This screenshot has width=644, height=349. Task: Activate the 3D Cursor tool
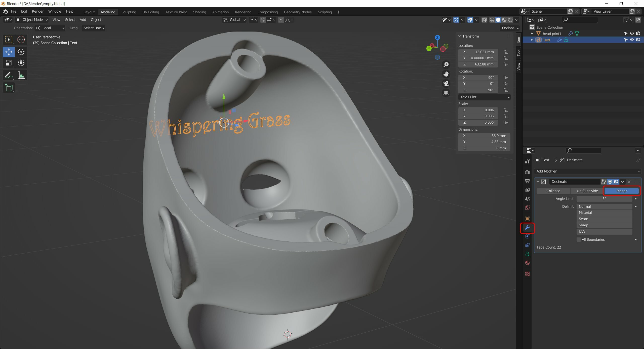[21, 40]
